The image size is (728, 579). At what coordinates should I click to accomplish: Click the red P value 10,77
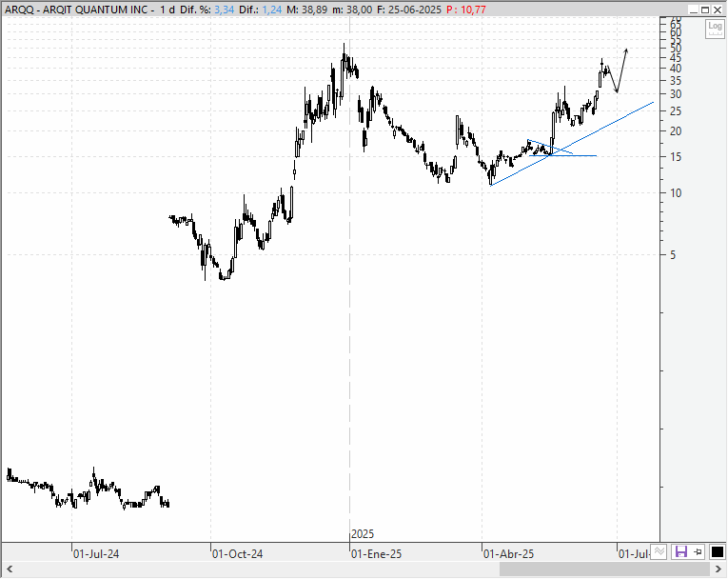click(473, 10)
